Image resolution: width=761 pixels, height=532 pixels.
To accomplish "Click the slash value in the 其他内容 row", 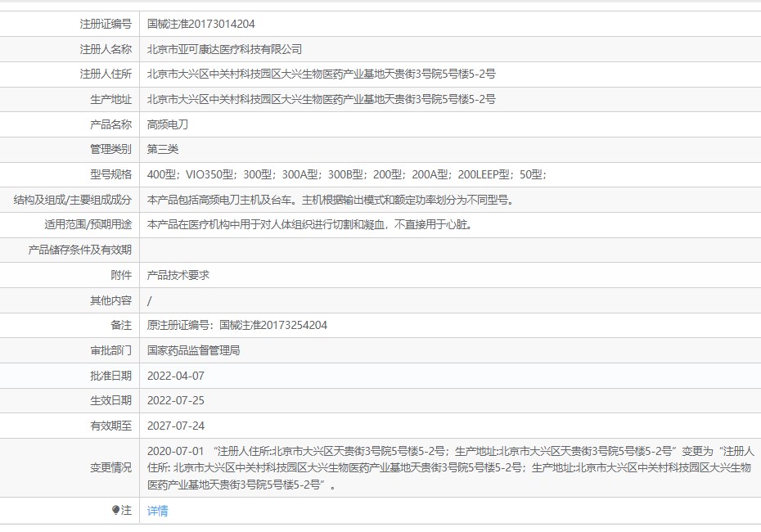I will pyautogui.click(x=150, y=301).
